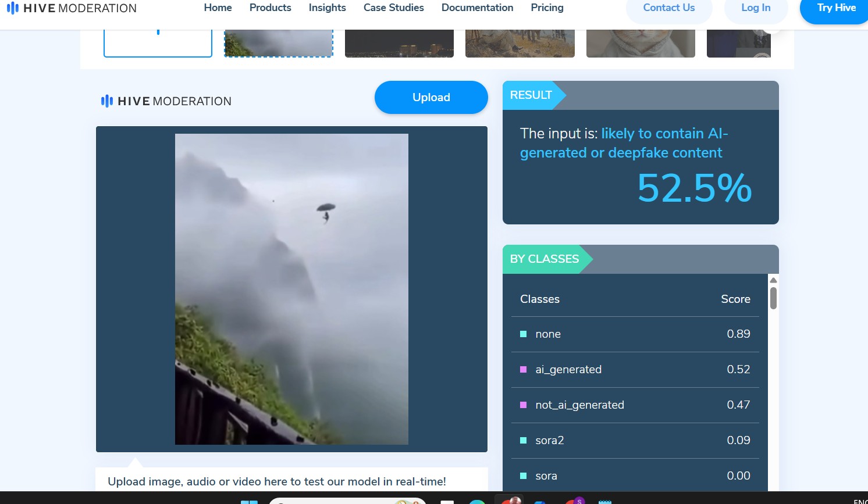Click the Try Hive button

[835, 8]
